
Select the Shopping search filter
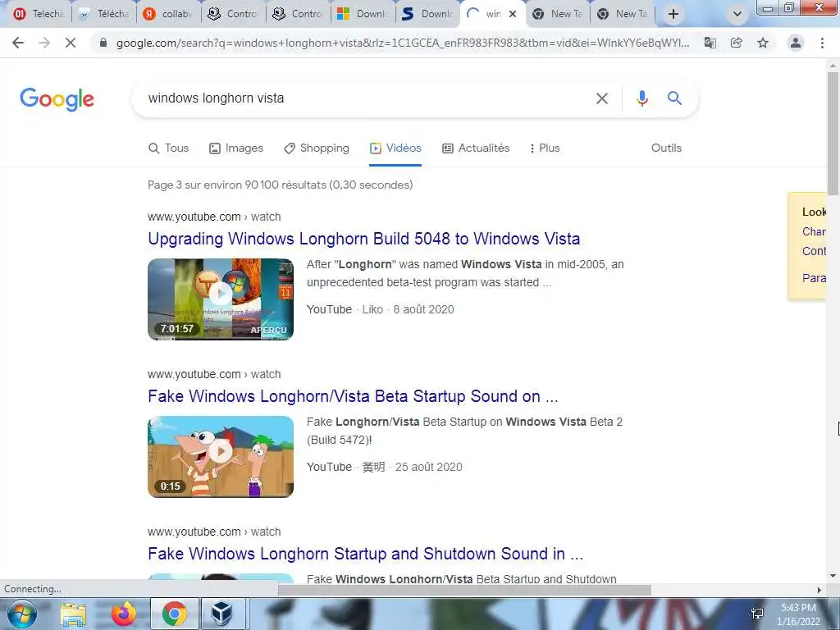click(x=317, y=148)
